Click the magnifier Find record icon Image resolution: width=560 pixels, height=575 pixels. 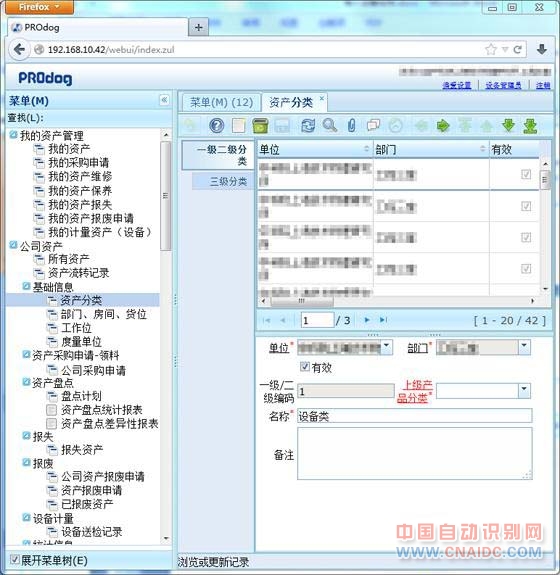(329, 125)
